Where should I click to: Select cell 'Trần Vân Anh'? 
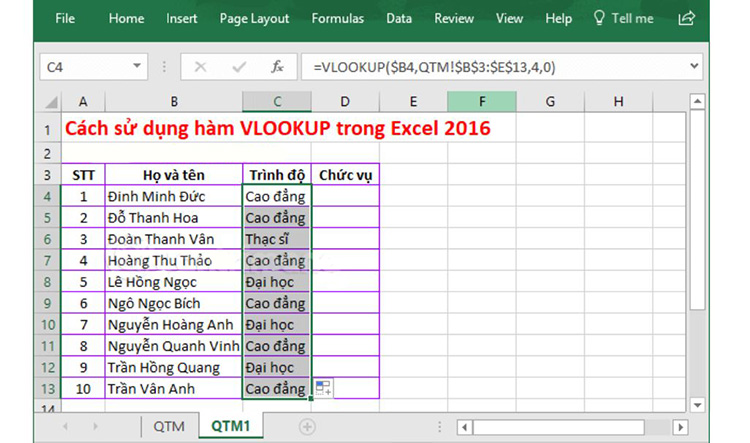(174, 388)
